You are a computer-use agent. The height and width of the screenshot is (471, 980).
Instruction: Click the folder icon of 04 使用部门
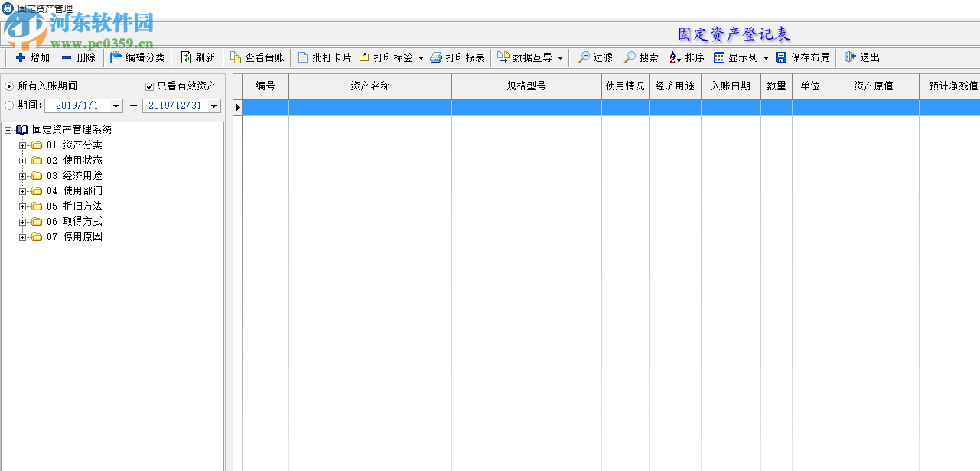(x=37, y=191)
